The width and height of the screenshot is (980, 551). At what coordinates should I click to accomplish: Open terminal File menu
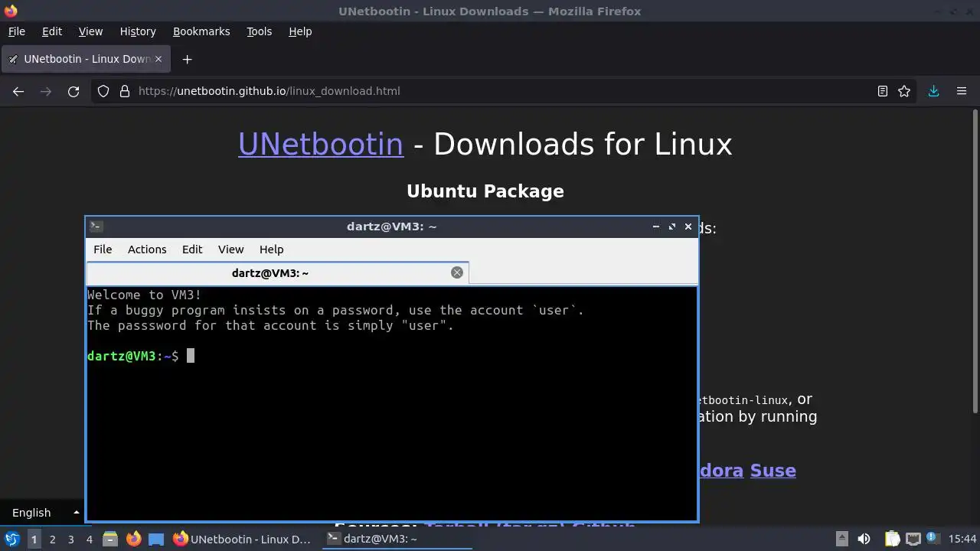103,249
